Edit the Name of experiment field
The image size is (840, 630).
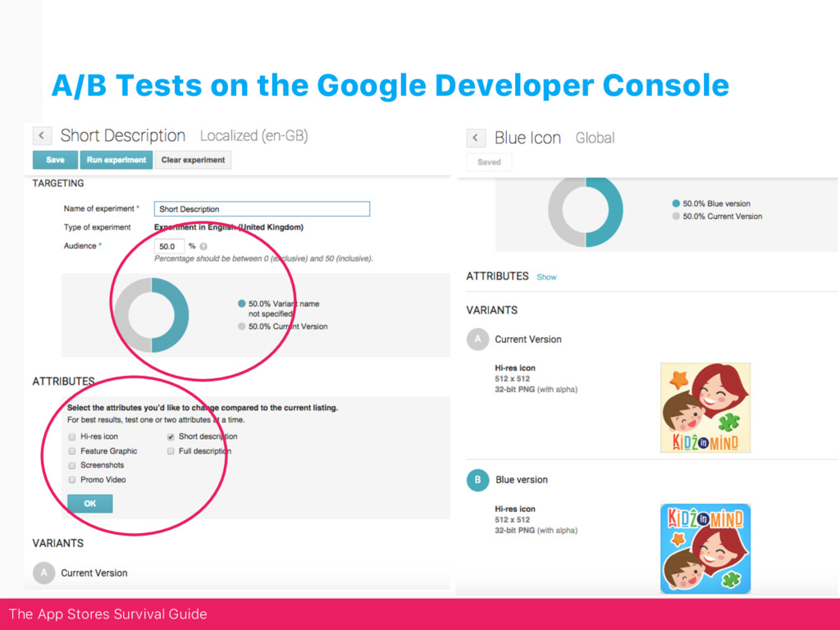[x=262, y=209]
